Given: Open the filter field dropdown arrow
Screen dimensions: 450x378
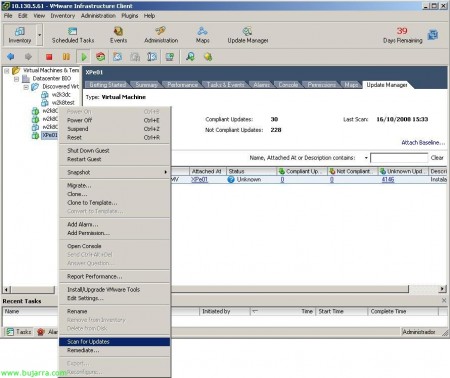Looking at the screenshot, I should pos(366,158).
